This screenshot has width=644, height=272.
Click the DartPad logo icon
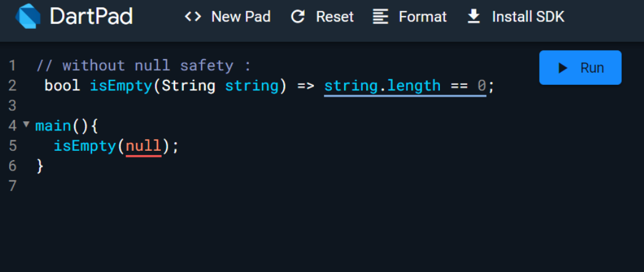28,17
